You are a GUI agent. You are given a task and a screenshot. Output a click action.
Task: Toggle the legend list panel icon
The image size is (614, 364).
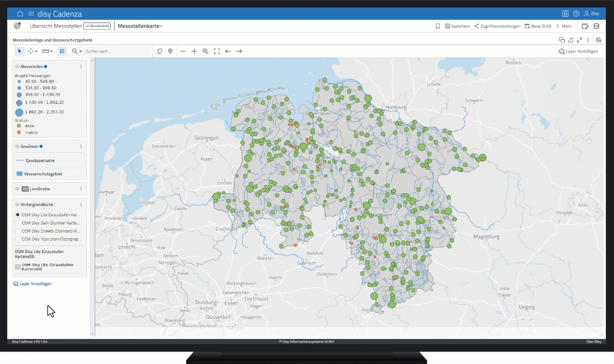[62, 51]
